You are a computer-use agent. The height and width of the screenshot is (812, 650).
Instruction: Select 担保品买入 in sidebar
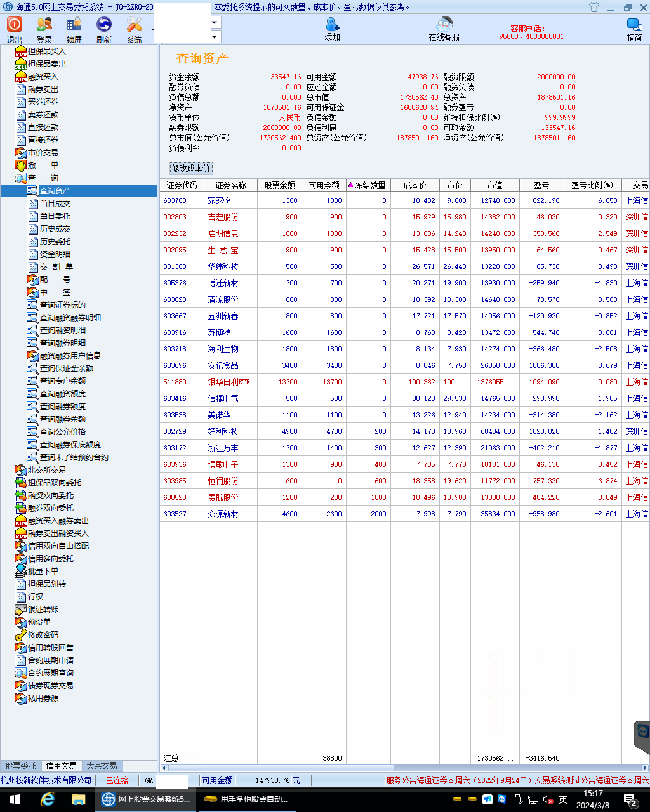46,51
